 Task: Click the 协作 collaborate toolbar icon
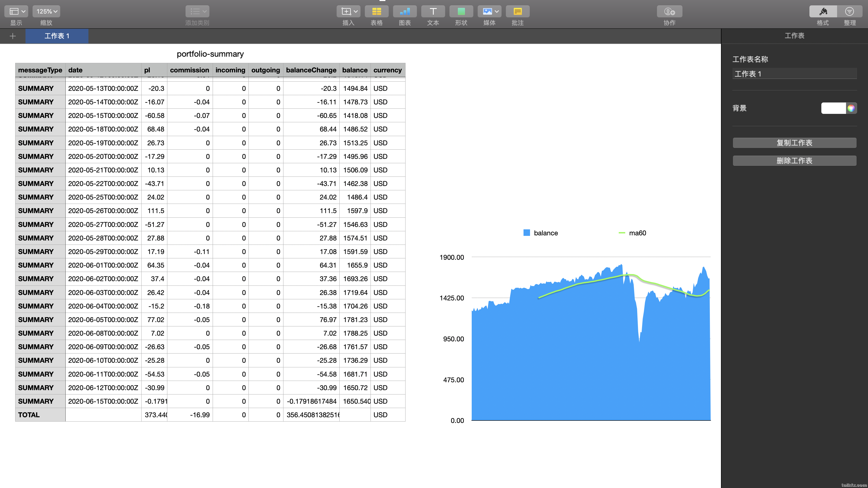pos(669,11)
